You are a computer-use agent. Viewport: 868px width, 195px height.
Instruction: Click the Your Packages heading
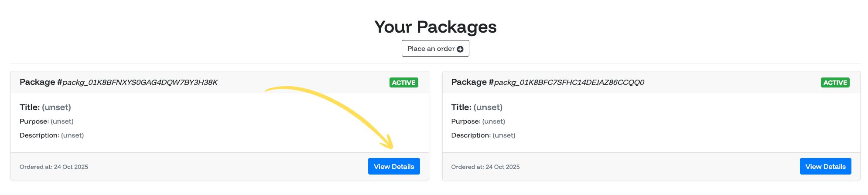point(435,27)
